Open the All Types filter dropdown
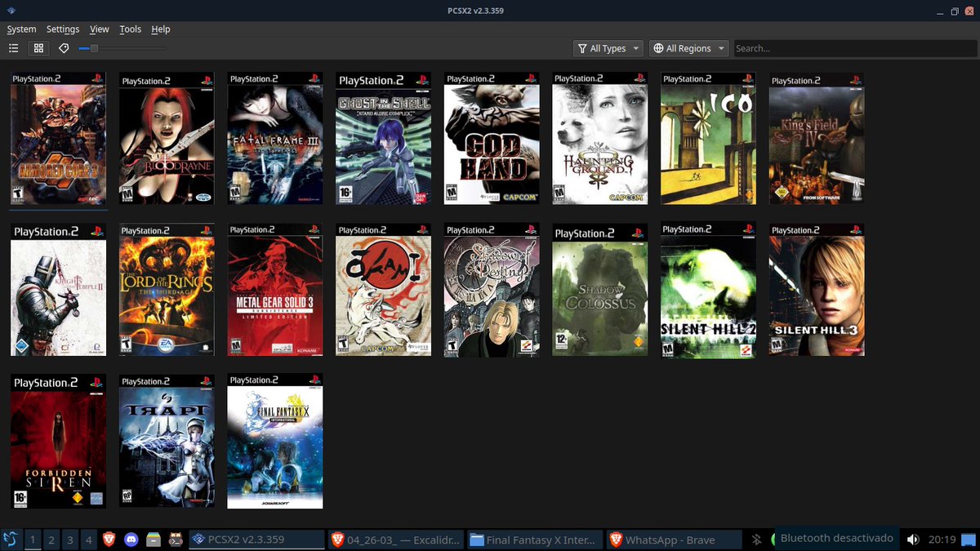 point(608,48)
